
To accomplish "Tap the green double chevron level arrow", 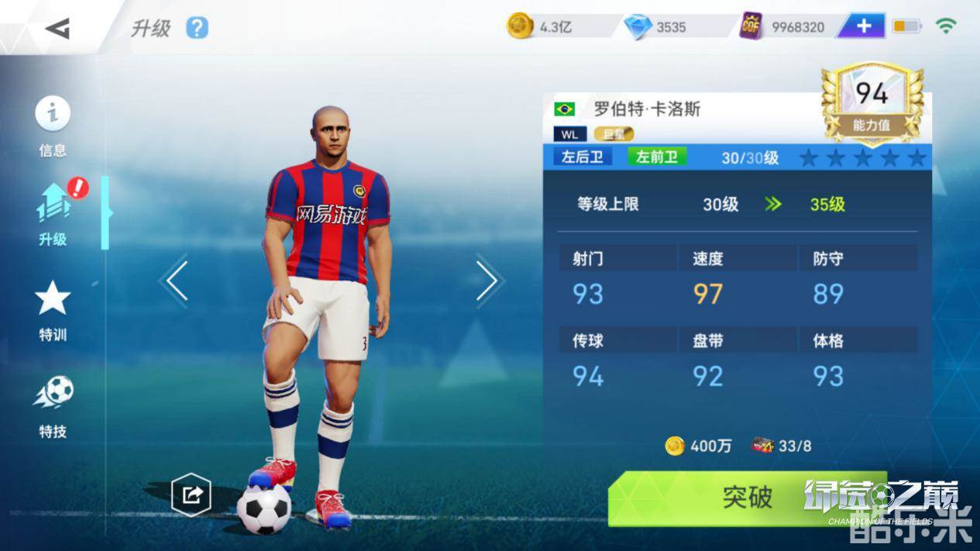I will [772, 205].
